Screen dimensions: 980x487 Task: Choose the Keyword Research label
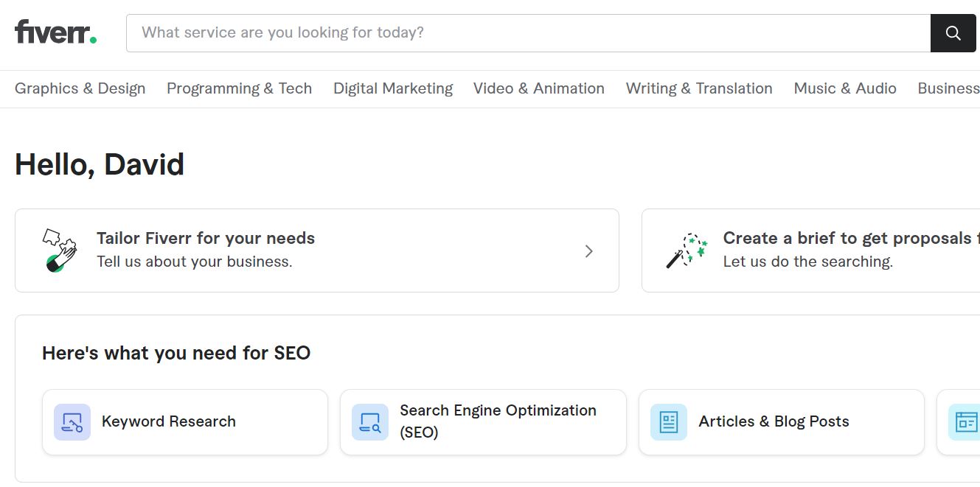(169, 421)
